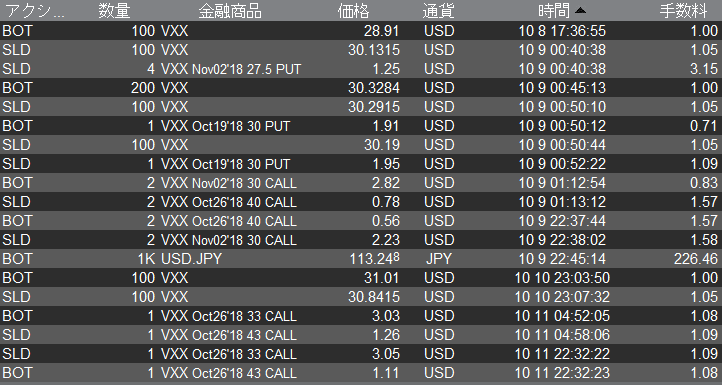Click the 金融商品 column header

tap(230, 11)
